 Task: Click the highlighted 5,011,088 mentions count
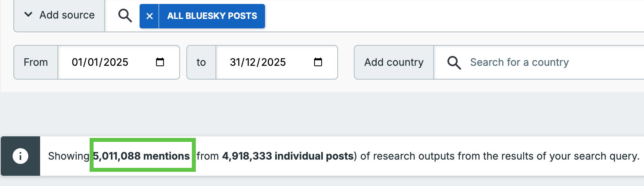[142, 156]
